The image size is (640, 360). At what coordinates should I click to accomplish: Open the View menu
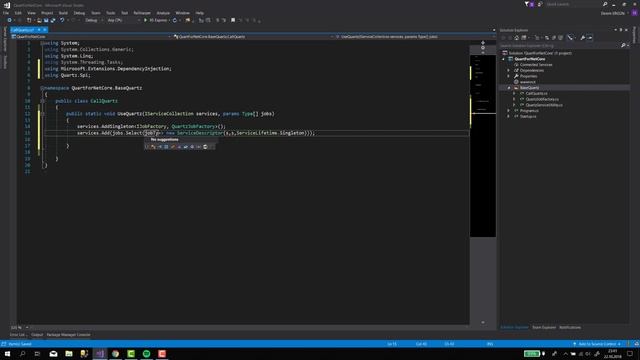31,13
